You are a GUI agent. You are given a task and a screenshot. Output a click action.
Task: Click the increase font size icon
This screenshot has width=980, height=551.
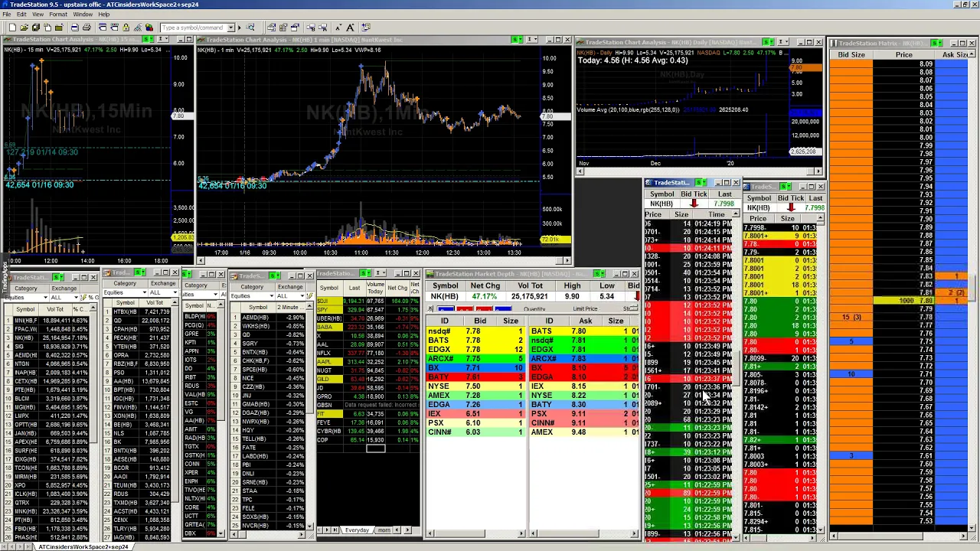350,28
